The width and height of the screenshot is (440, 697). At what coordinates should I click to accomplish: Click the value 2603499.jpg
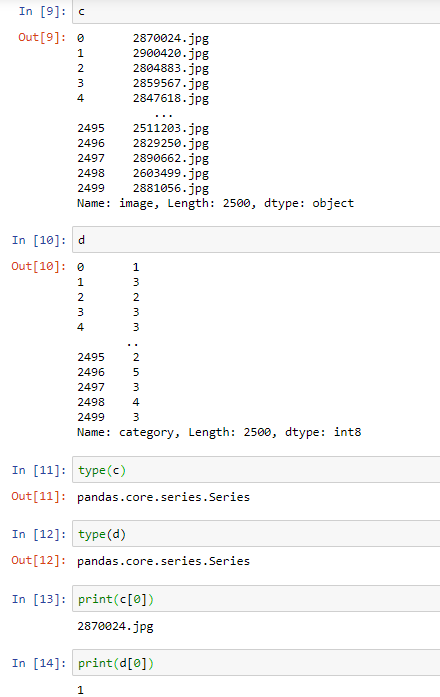(x=171, y=174)
